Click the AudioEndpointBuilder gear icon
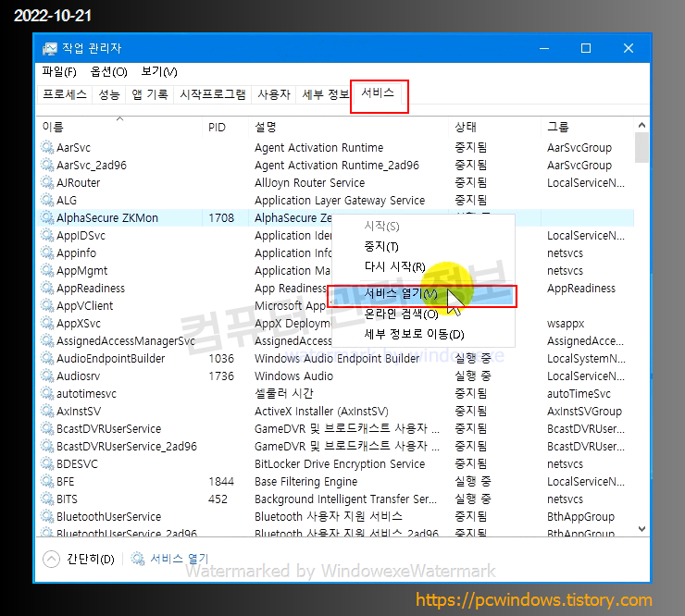685x616 pixels. point(47,358)
